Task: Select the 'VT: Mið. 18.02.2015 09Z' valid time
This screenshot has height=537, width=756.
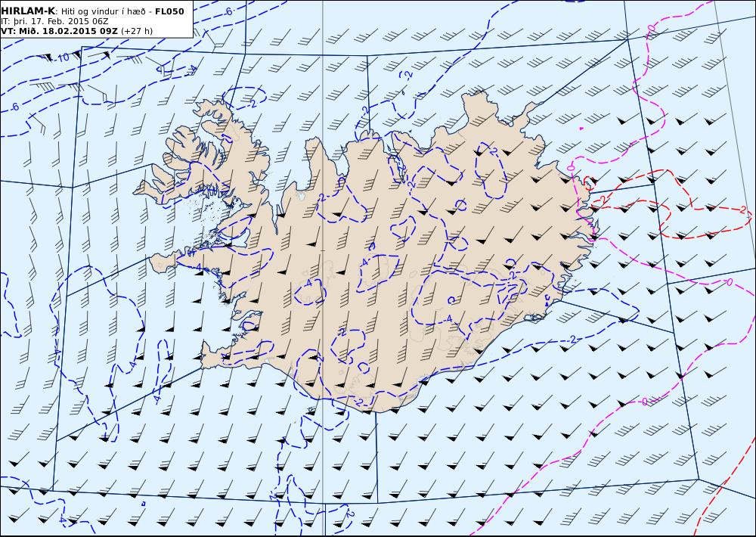Action: click(x=59, y=31)
